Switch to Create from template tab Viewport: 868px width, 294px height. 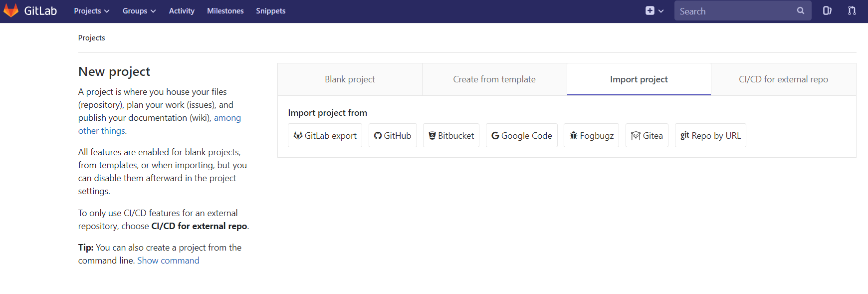point(494,79)
